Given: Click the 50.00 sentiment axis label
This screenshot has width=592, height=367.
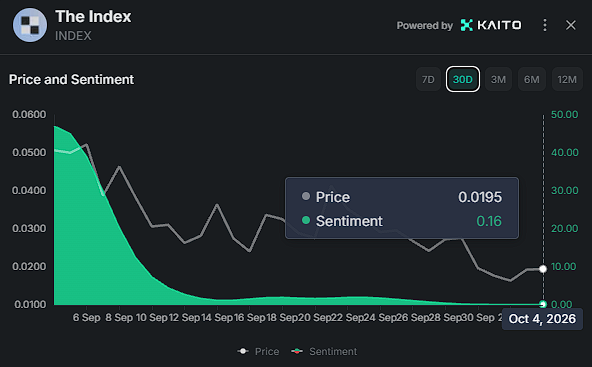Looking at the screenshot, I should click(564, 114).
